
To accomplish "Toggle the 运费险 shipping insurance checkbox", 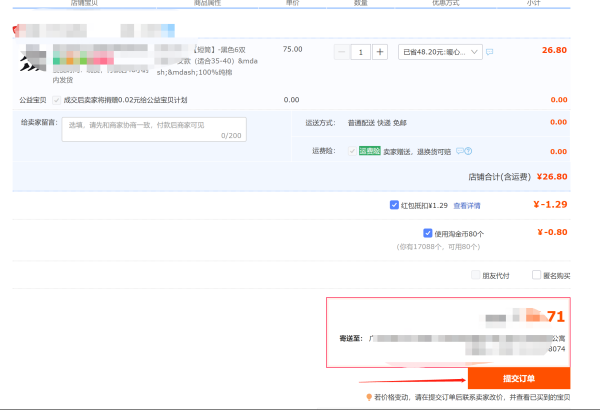I will pyautogui.click(x=350, y=151).
